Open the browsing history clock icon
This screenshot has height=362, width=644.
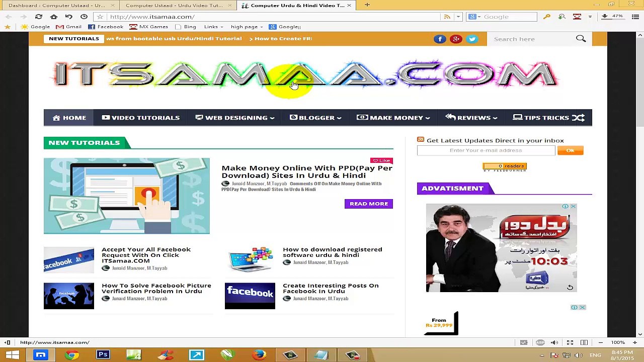pyautogui.click(x=84, y=17)
